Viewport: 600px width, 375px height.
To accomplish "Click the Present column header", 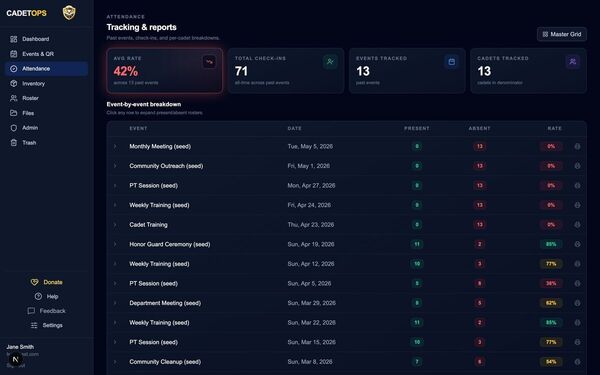I will pos(417,129).
